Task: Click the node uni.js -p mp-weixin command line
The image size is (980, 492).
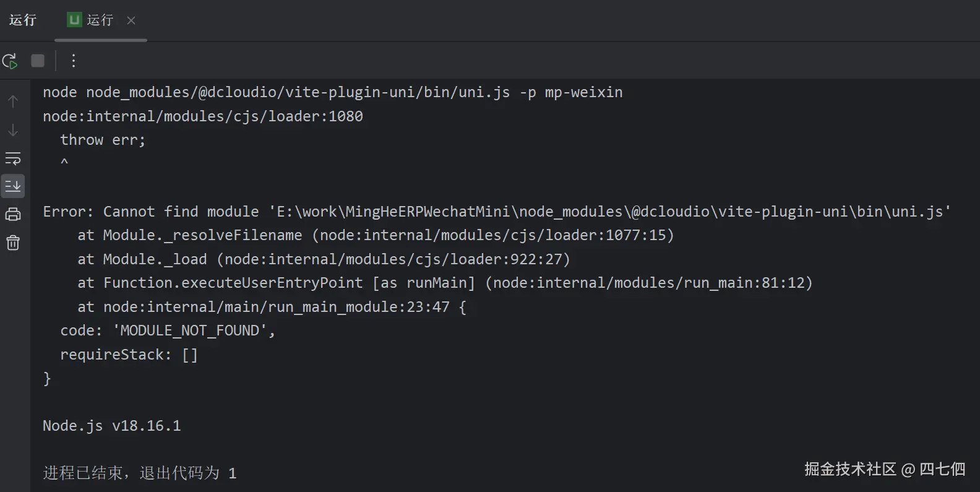Action: 332,92
